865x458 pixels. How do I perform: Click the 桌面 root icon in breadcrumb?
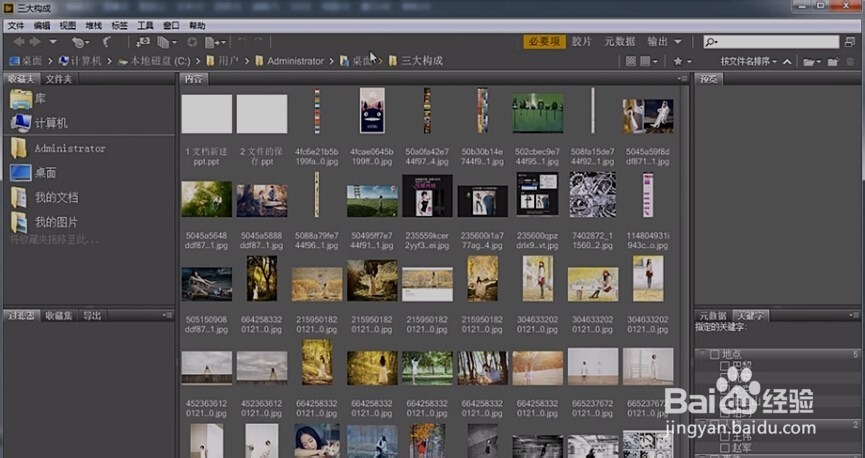coord(14,61)
